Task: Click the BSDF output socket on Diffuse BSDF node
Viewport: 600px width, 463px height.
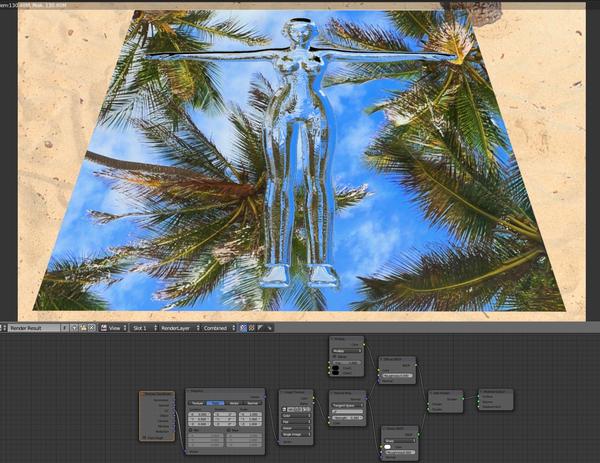Action: [416, 365]
